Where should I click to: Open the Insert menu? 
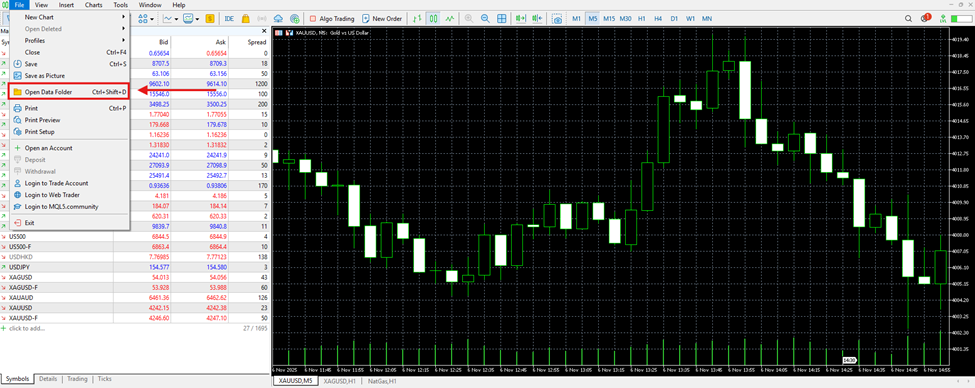point(66,5)
